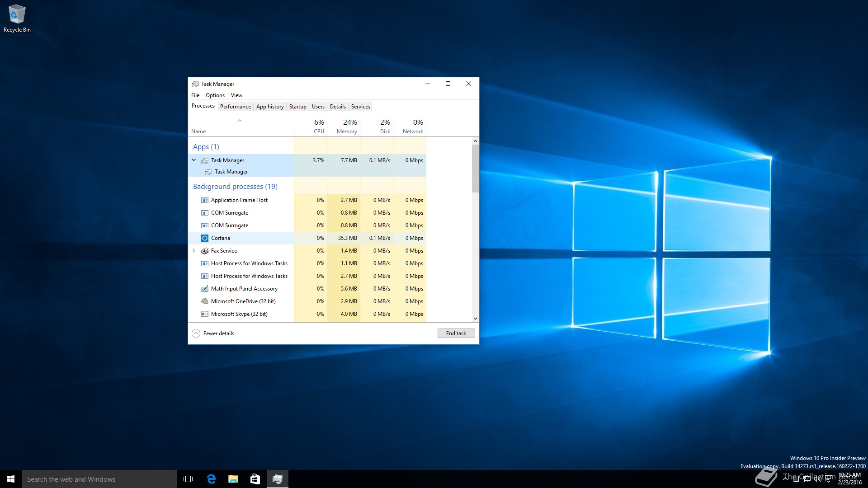Open the File menu
Image resolution: width=868 pixels, height=488 pixels.
tap(195, 95)
